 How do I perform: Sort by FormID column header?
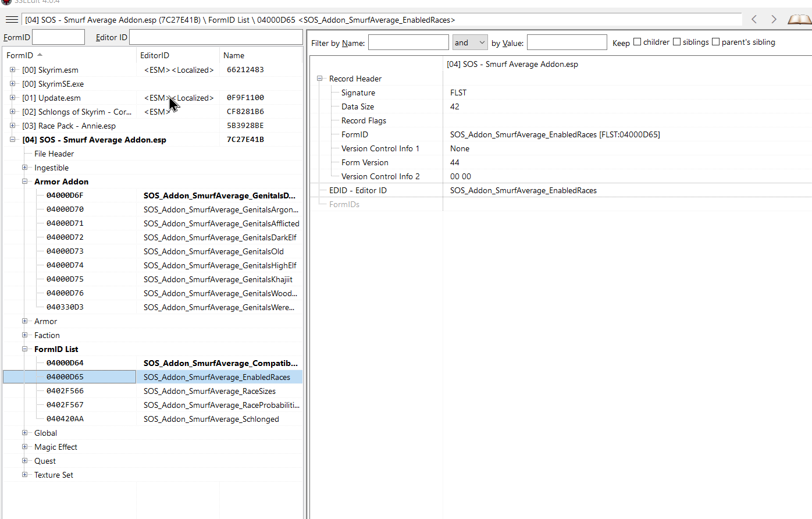click(69, 55)
